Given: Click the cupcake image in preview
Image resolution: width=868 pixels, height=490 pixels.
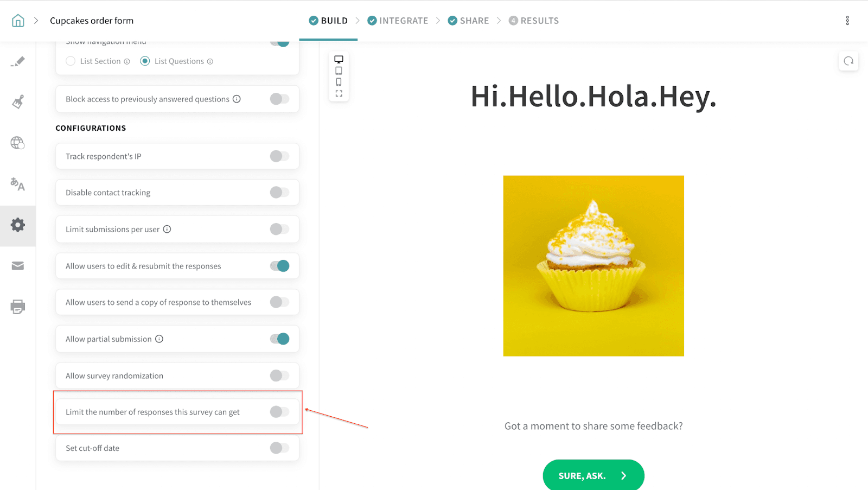Looking at the screenshot, I should point(593,266).
